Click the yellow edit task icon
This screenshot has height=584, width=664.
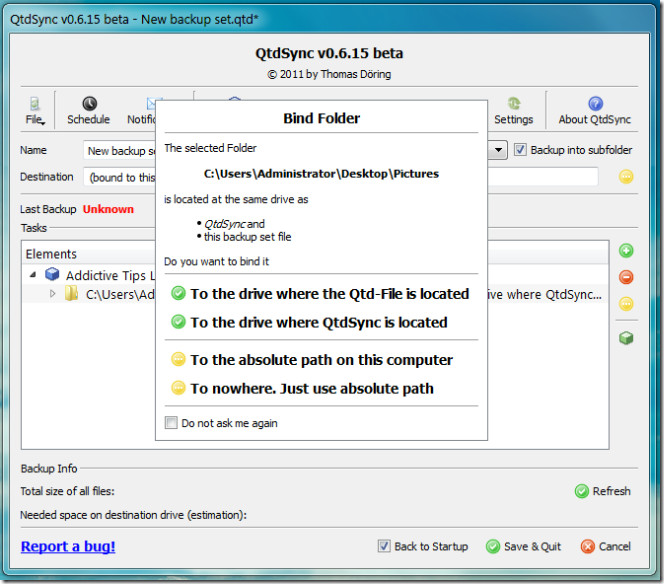[626, 304]
